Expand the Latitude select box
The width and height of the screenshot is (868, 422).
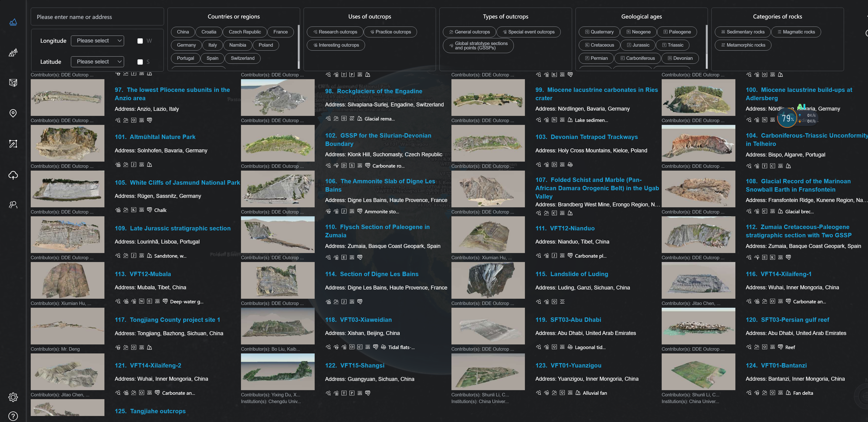click(x=97, y=62)
